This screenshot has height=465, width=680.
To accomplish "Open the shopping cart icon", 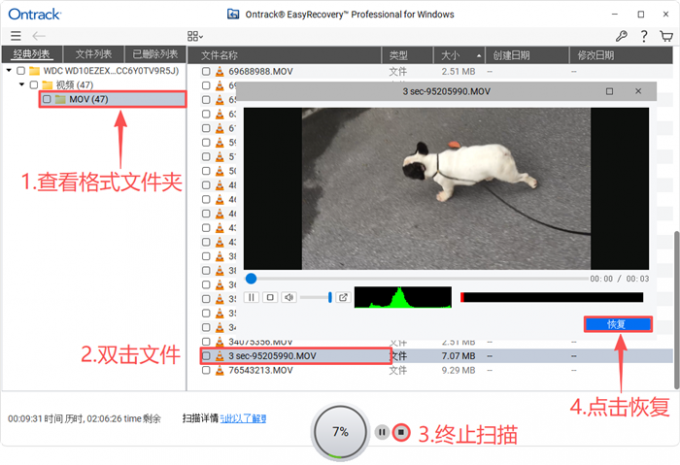I will 666,36.
